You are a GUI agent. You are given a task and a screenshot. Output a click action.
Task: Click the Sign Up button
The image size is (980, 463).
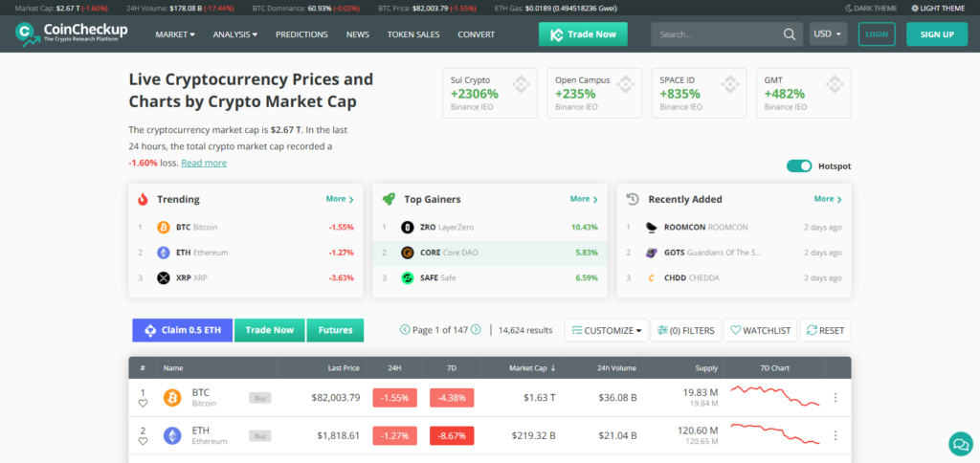pos(937,34)
